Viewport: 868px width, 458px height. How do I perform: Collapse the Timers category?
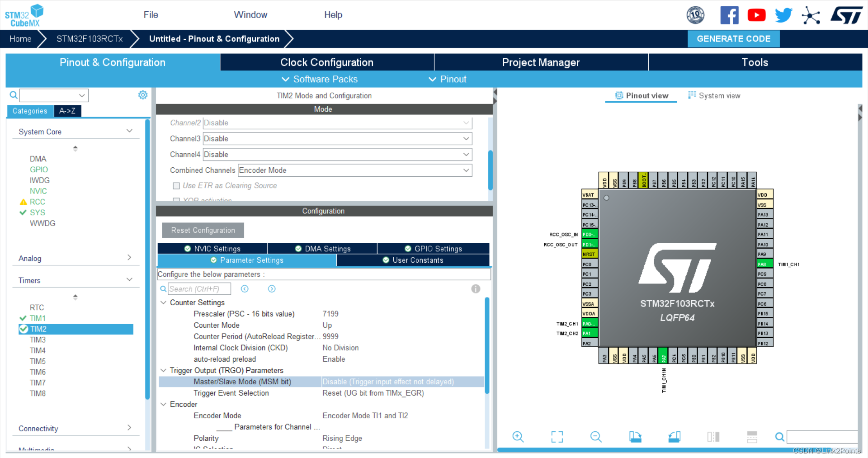(x=129, y=280)
